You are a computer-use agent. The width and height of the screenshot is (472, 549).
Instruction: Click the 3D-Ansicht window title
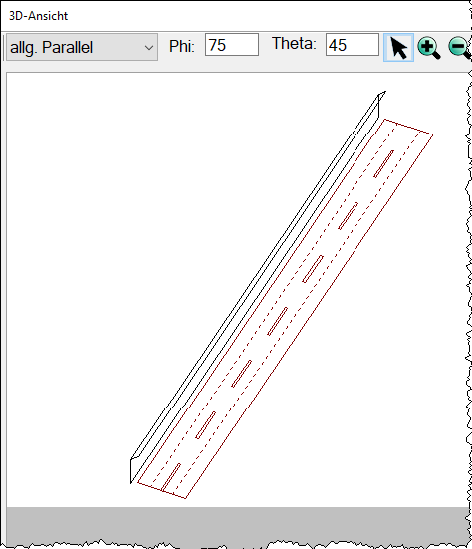(x=39, y=16)
